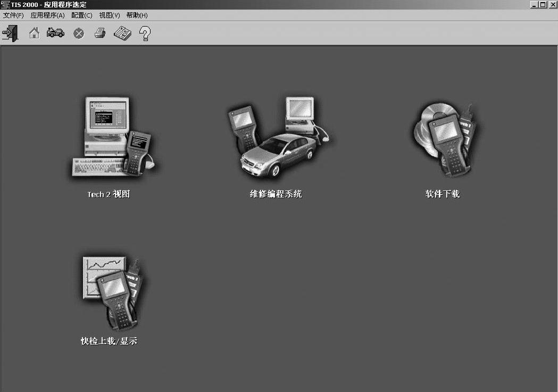Open the 软件下载 disc icon
Screen dimensions: 558x392
(443, 139)
